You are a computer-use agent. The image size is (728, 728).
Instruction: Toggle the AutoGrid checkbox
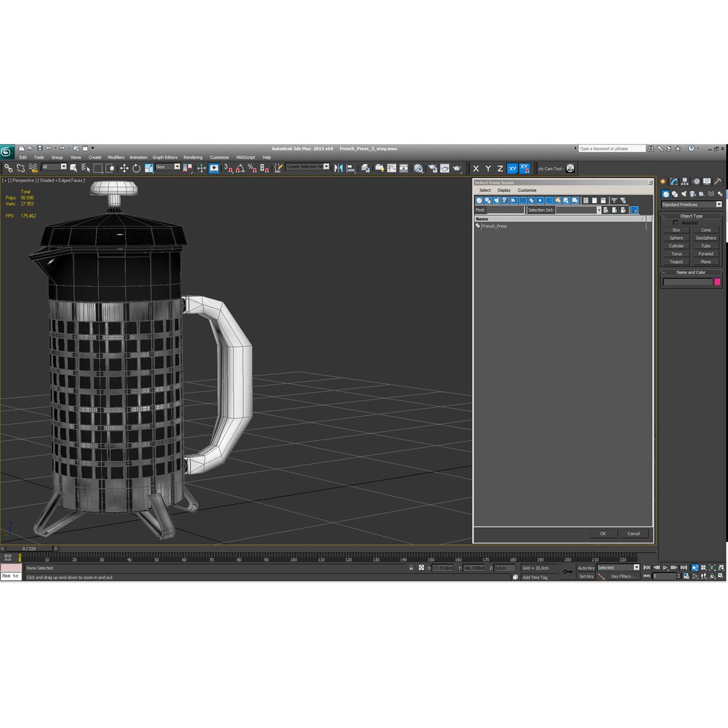pos(675,223)
